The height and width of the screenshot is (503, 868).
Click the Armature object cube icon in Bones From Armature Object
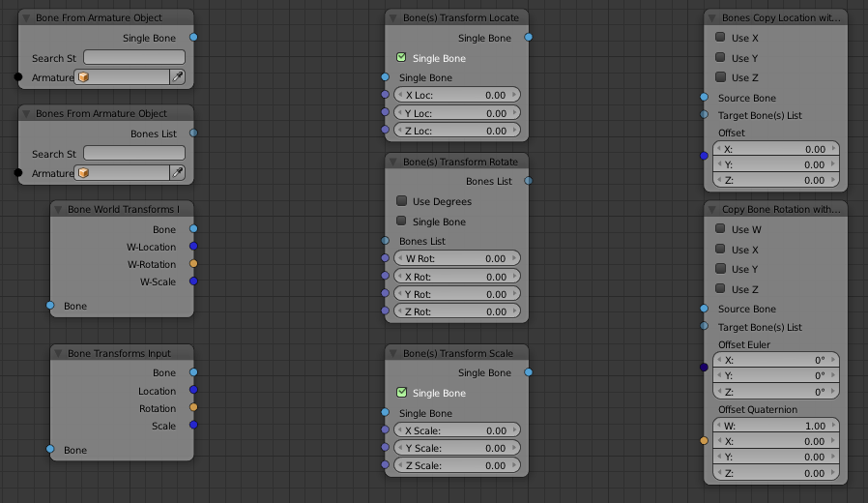tap(84, 173)
